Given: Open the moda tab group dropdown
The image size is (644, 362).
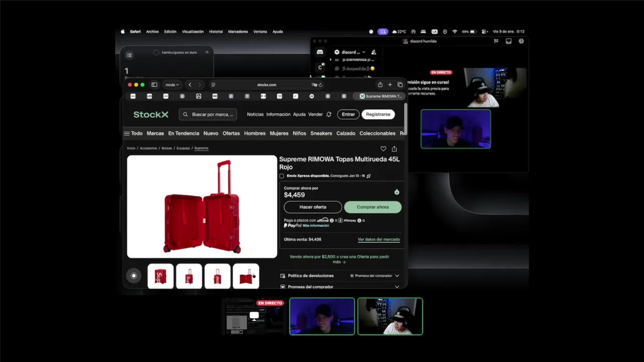Looking at the screenshot, I should pos(172,85).
